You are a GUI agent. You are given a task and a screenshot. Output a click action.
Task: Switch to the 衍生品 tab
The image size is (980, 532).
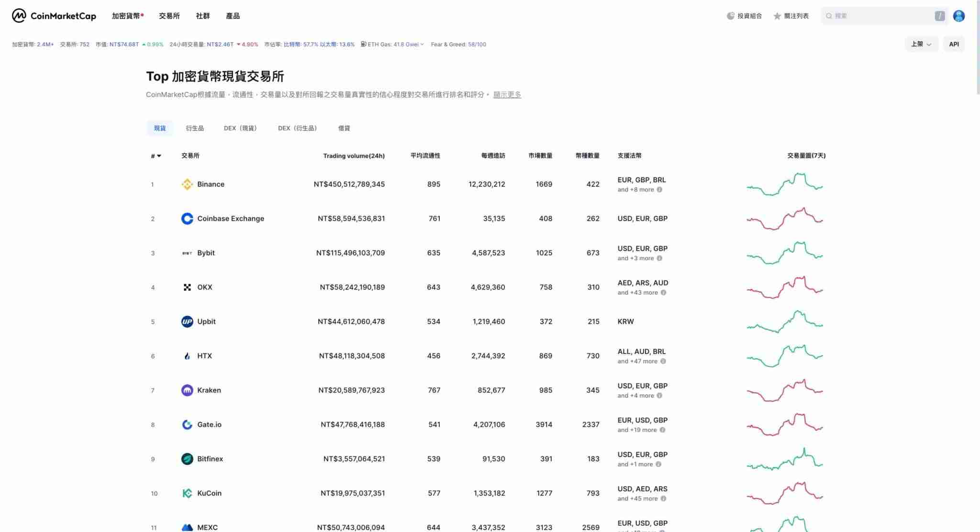click(195, 128)
